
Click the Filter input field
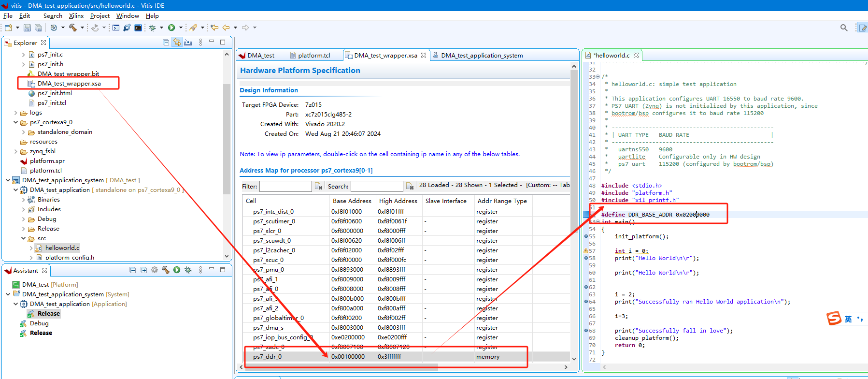pyautogui.click(x=285, y=186)
